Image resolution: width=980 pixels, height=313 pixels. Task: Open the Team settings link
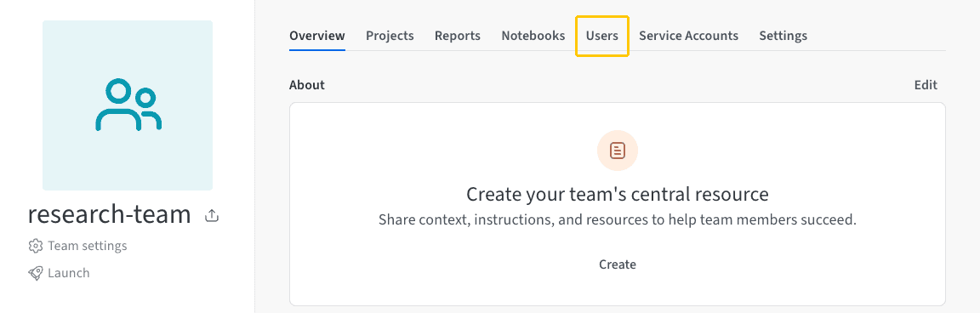88,246
